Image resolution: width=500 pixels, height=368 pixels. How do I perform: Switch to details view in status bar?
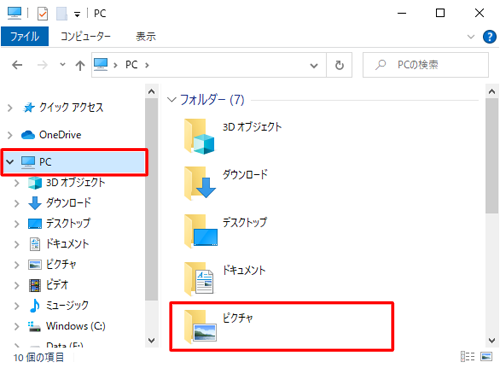tap(468, 357)
